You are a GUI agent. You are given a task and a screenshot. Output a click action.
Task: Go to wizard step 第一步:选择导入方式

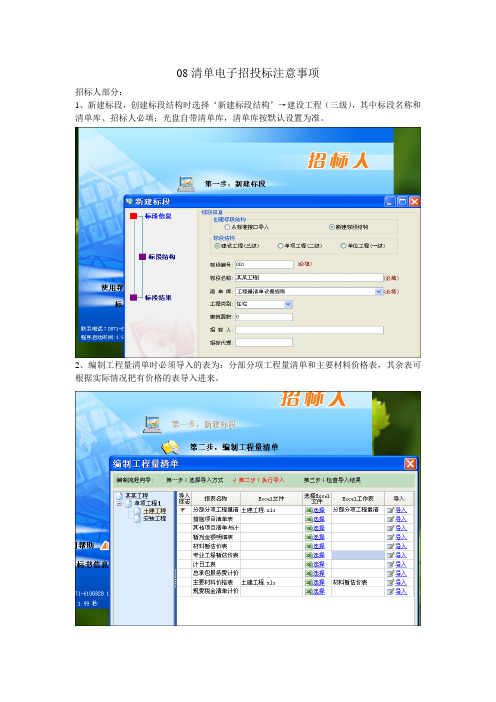tap(195, 480)
